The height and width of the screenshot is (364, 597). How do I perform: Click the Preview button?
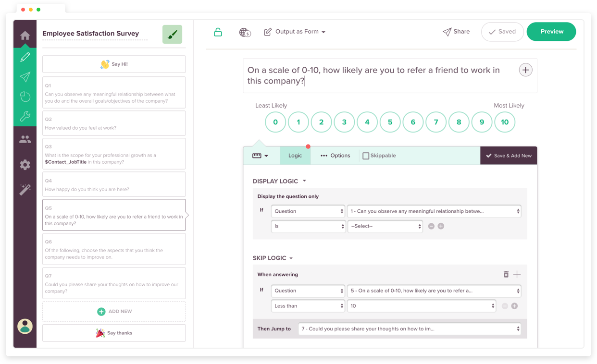[551, 31]
